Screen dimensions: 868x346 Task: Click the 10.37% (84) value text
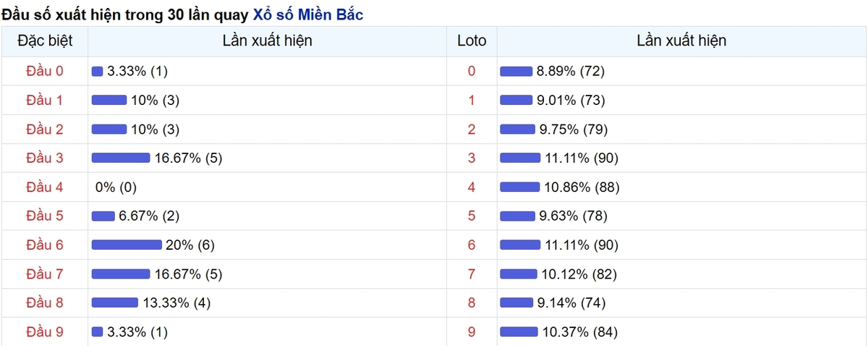coord(579,332)
